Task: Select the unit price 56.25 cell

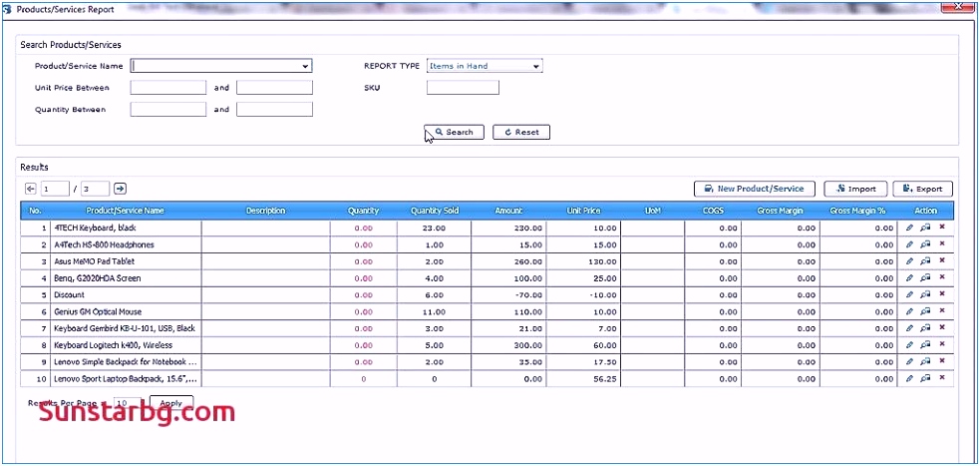Action: coord(583,378)
